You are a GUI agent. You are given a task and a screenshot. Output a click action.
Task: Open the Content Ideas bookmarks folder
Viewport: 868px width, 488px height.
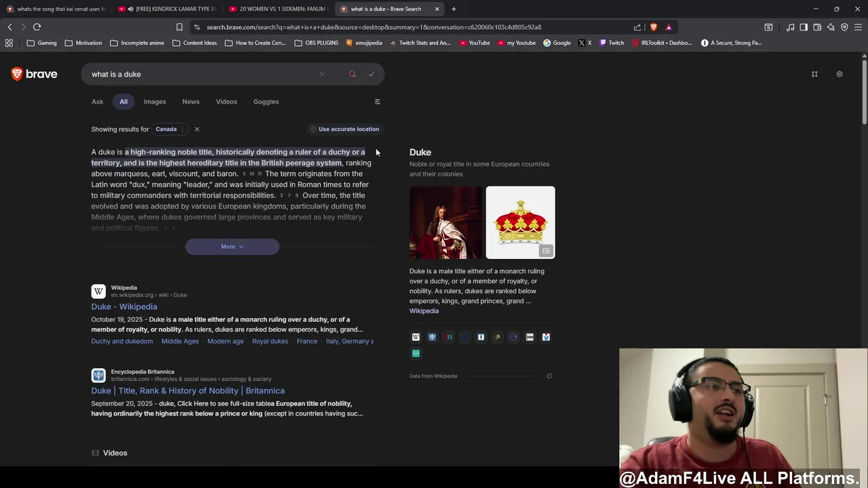[x=195, y=43]
